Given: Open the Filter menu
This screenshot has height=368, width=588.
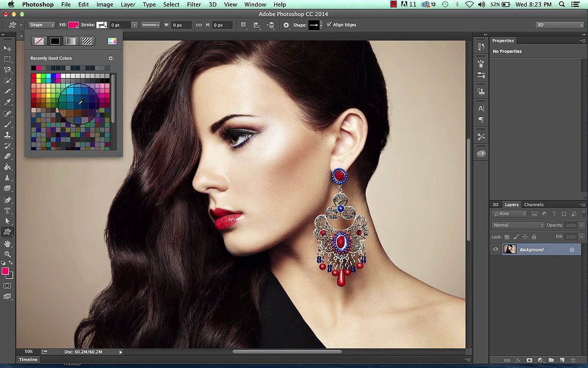Looking at the screenshot, I should [x=193, y=5].
